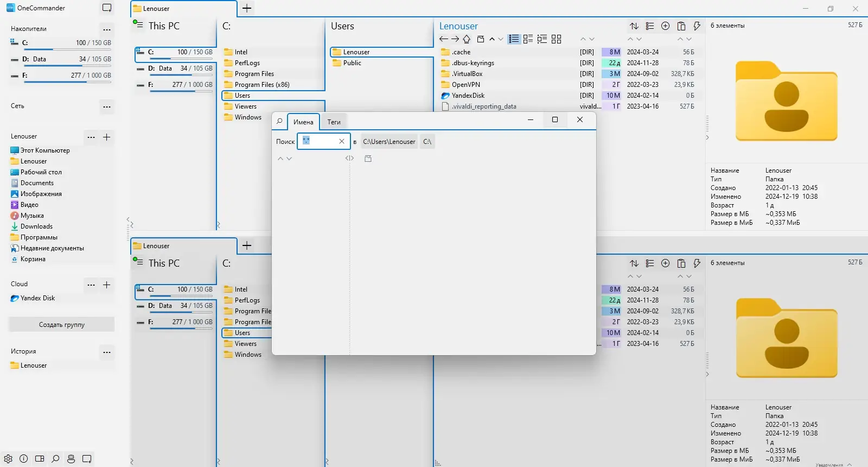Screen dimensions: 868x467
Task: Go forward in top Lenouser pane
Action: tap(455, 39)
